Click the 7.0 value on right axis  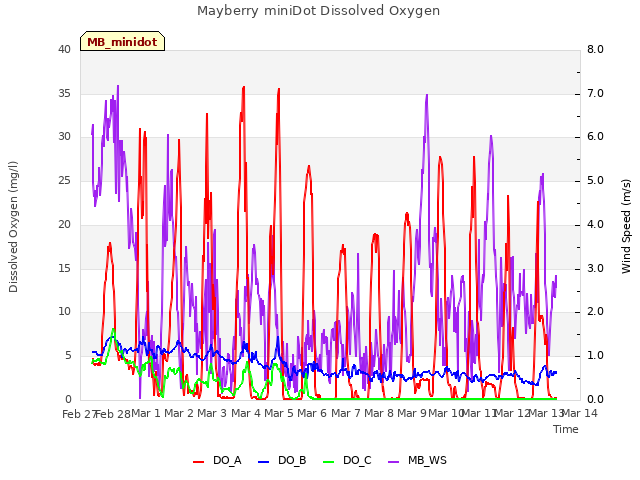pos(596,93)
